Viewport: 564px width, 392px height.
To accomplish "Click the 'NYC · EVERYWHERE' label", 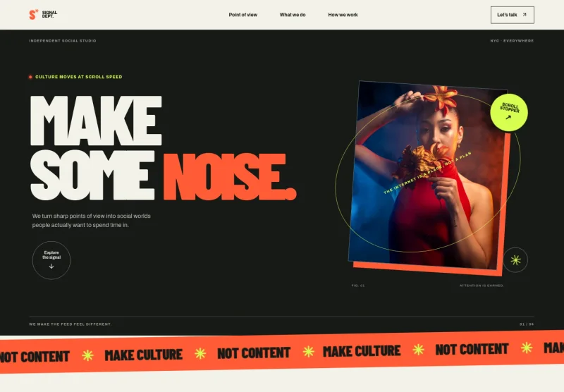I will 512,41.
